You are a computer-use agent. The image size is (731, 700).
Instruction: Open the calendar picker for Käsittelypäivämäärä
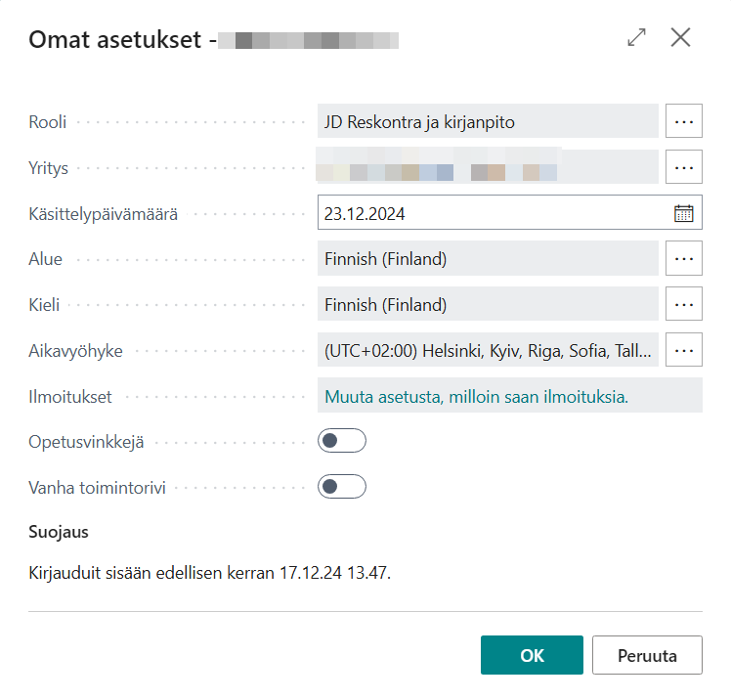683,213
